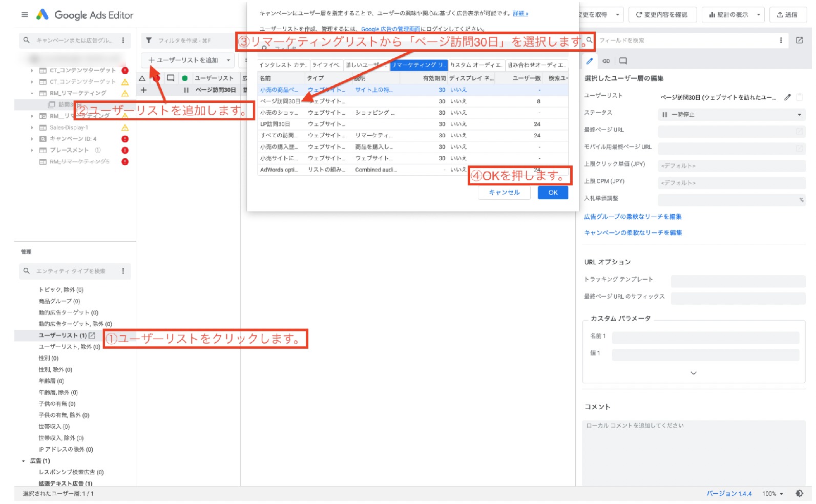Click the pause status icon in ページ訪問30日 row
The image size is (816, 504).
(x=186, y=90)
